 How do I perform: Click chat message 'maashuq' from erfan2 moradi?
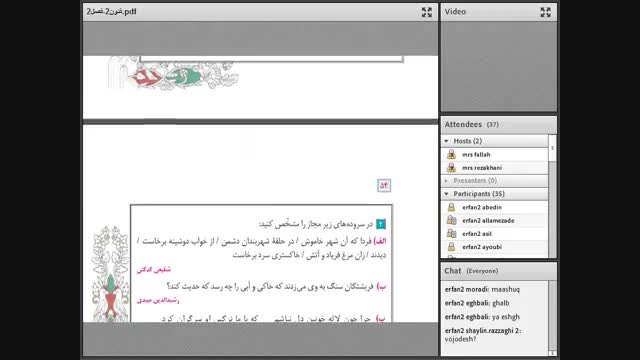tap(482, 289)
